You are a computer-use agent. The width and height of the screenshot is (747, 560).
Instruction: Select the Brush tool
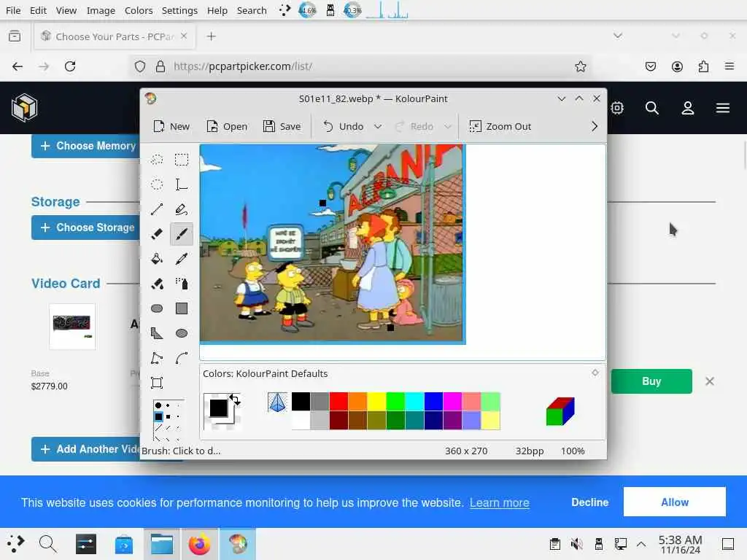pyautogui.click(x=182, y=234)
